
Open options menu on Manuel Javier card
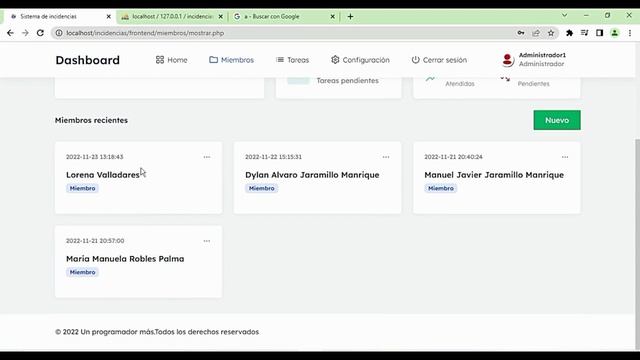tap(565, 157)
